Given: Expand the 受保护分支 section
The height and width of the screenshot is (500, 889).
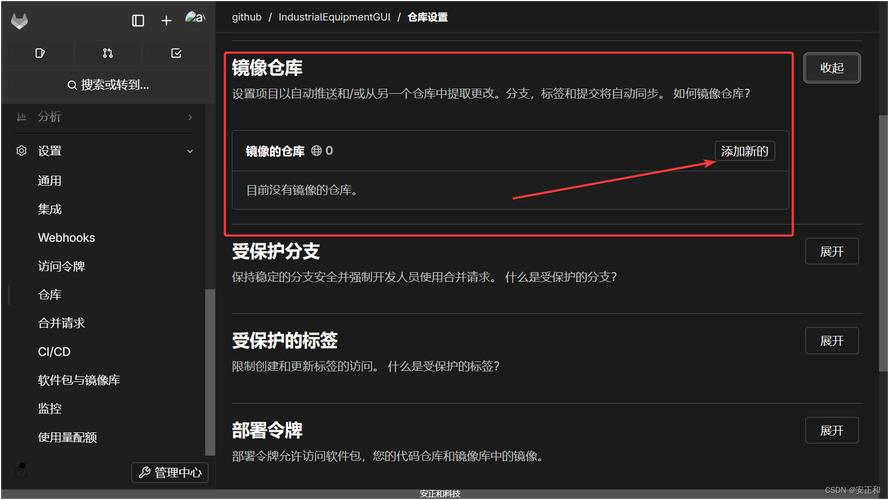Looking at the screenshot, I should click(x=832, y=252).
